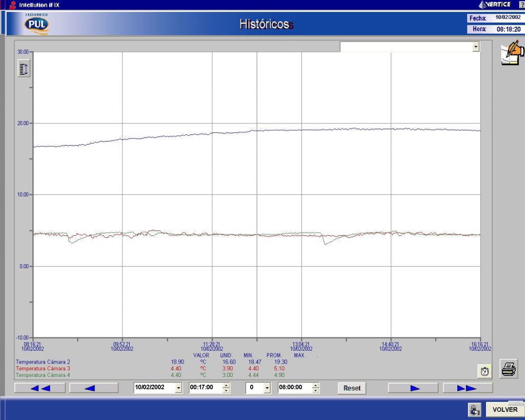Click the lock icon next to VOLVER
Screen dimensions: 525x420
[474, 410]
